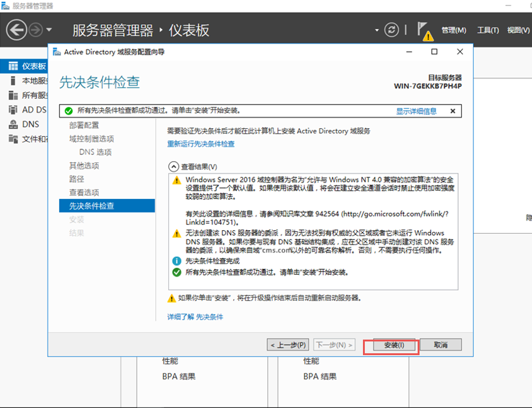Click the text 先决条件检查完成 in the results
Viewport: 532px width, 408px height.
click(x=213, y=261)
